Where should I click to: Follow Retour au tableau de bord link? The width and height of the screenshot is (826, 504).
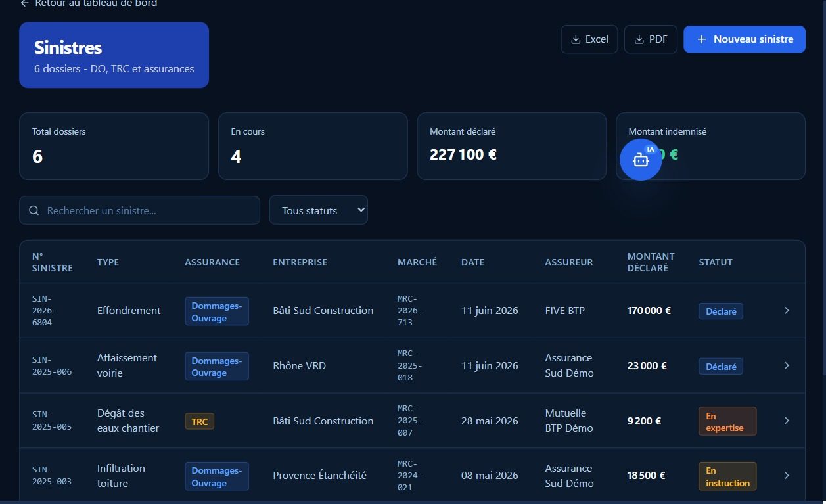point(89,3)
